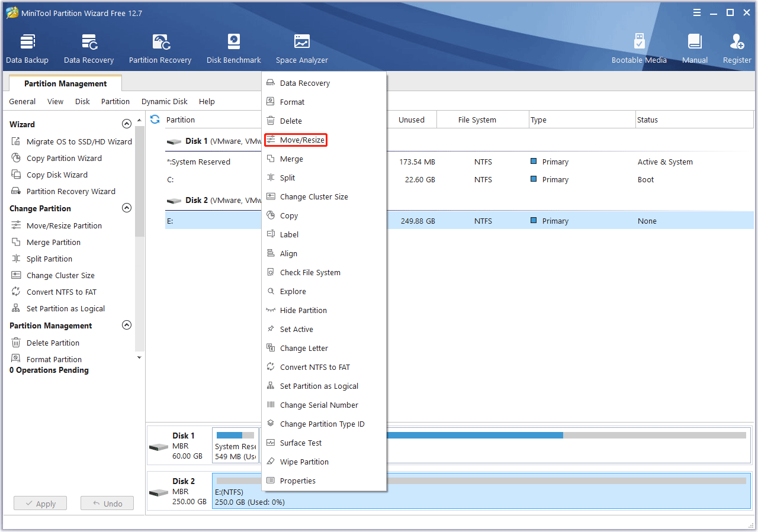The image size is (758, 532).
Task: Refresh the partition list
Action: click(x=155, y=119)
